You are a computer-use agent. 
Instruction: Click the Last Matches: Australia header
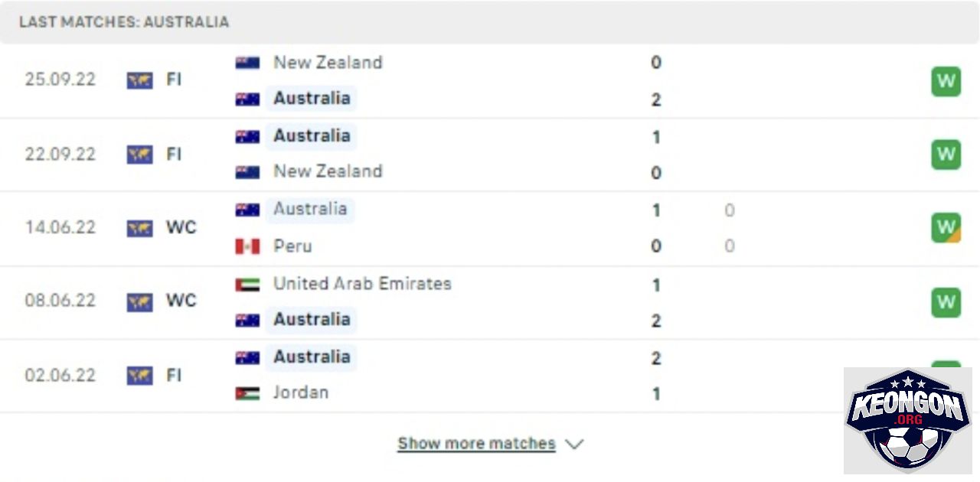pos(124,21)
